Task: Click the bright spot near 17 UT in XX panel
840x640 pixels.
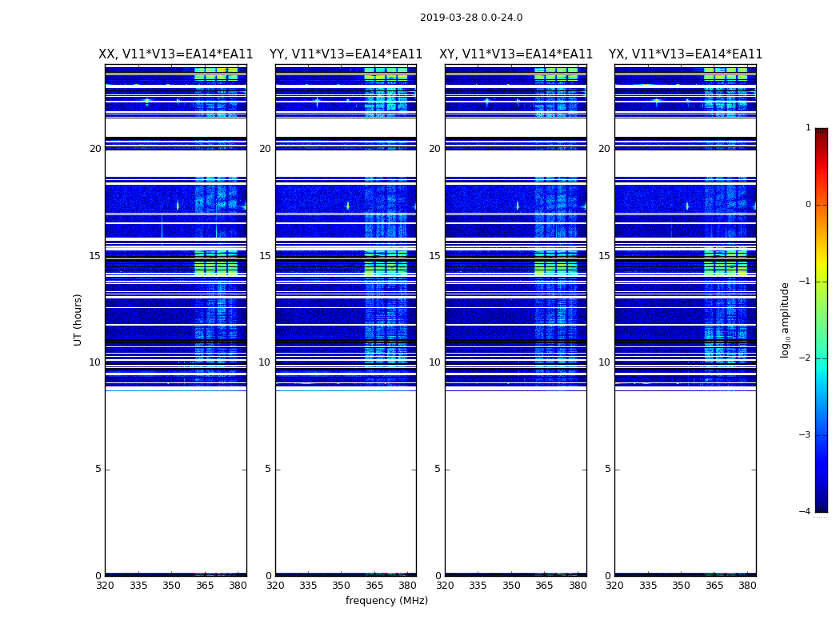Action: pos(178,206)
